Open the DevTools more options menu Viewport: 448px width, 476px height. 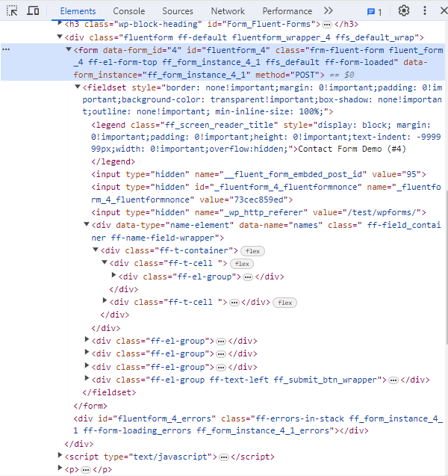[428, 11]
